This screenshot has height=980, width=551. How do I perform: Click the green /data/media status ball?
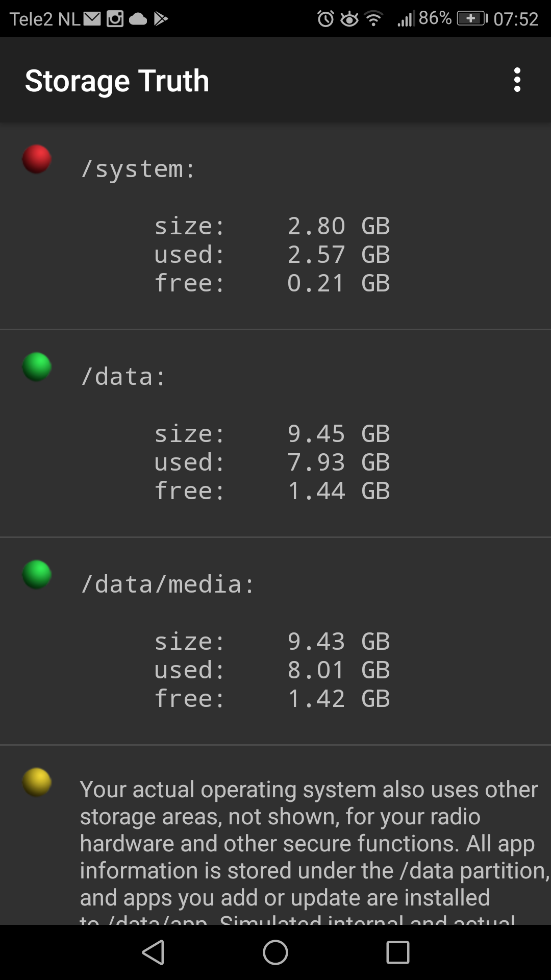pyautogui.click(x=37, y=575)
